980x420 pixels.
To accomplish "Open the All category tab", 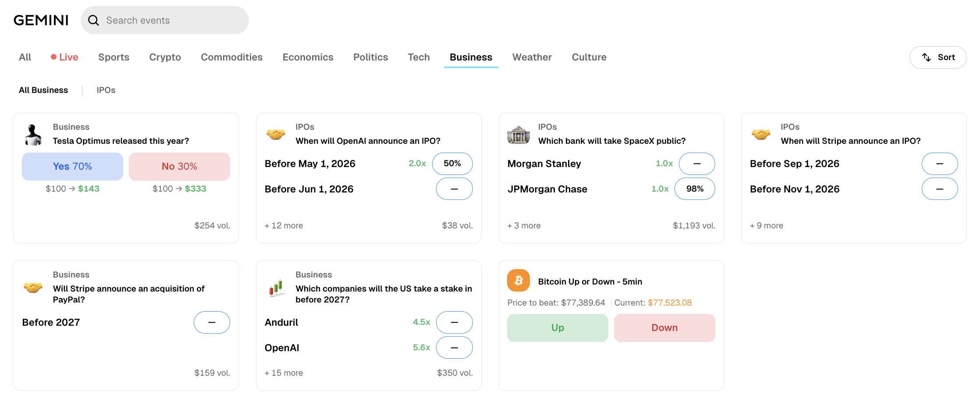I will pos(25,57).
